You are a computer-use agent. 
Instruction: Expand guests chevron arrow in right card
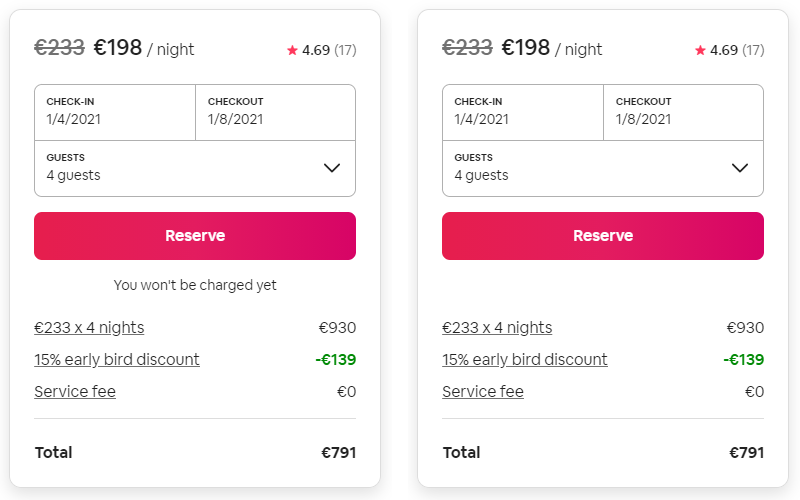point(741,167)
